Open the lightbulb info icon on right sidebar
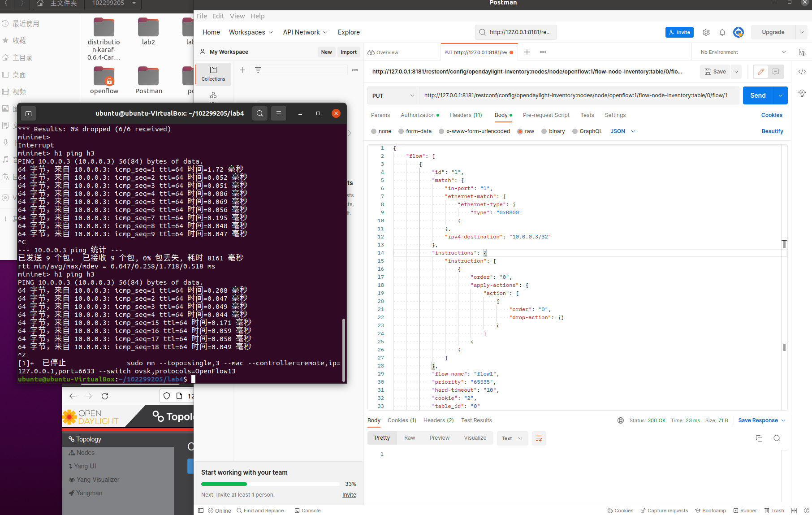 802,93
